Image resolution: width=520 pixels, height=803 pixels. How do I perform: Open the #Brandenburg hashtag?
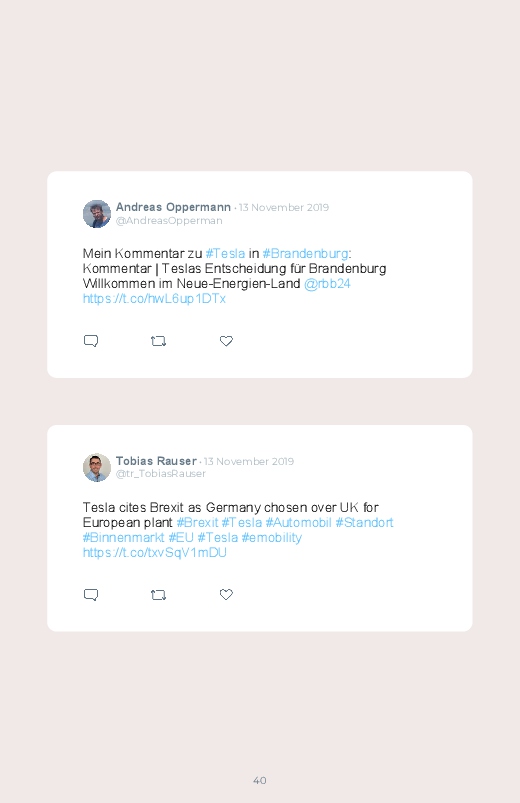point(305,253)
